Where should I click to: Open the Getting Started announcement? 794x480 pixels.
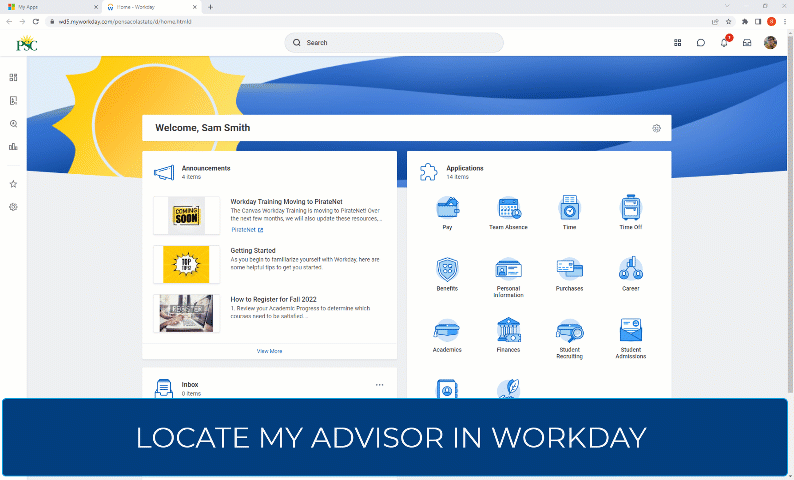coord(253,251)
